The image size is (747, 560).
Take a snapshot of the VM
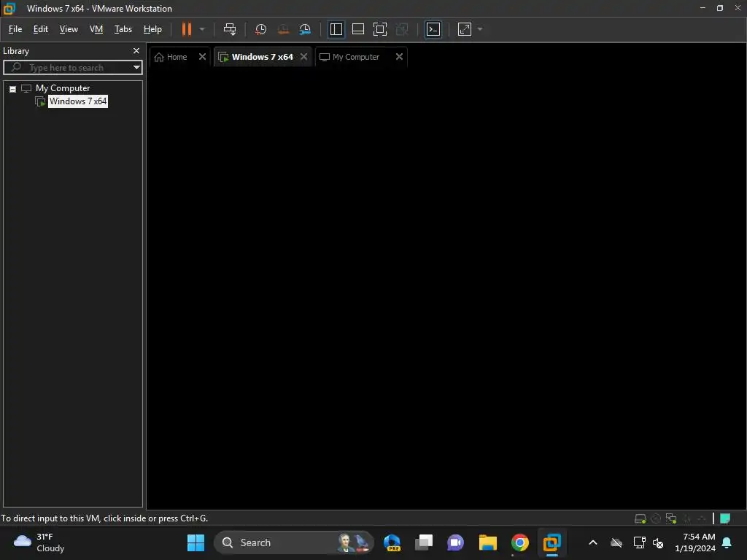coord(260,29)
